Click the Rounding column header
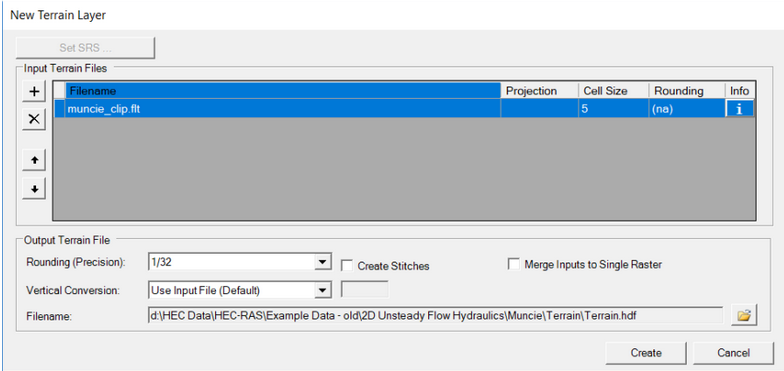Viewport: 784px width, 371px height. point(686,90)
